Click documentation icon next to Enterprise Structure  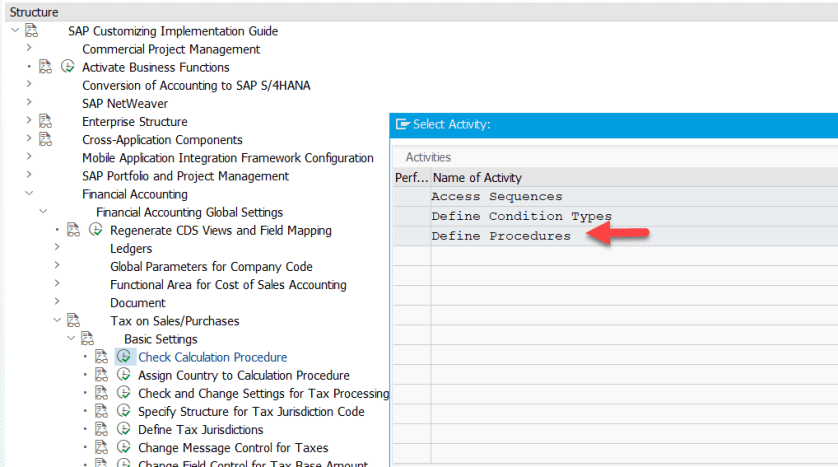pos(45,121)
